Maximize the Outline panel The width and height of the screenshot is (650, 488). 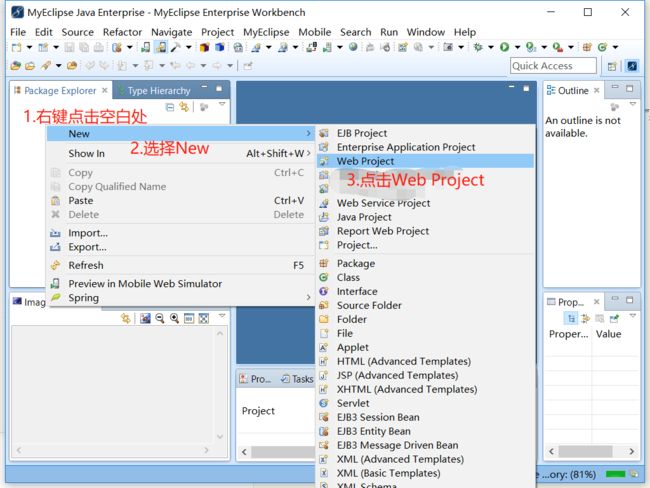[x=630, y=88]
